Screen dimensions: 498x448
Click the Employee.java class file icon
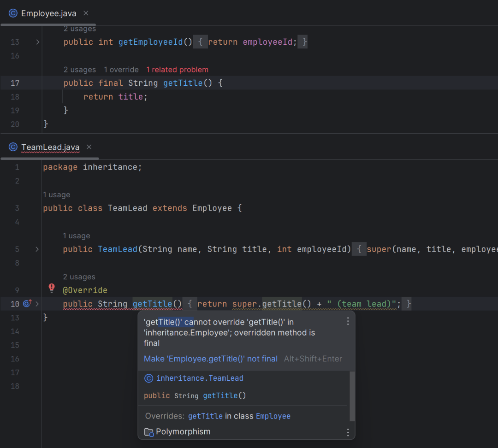pyautogui.click(x=13, y=13)
